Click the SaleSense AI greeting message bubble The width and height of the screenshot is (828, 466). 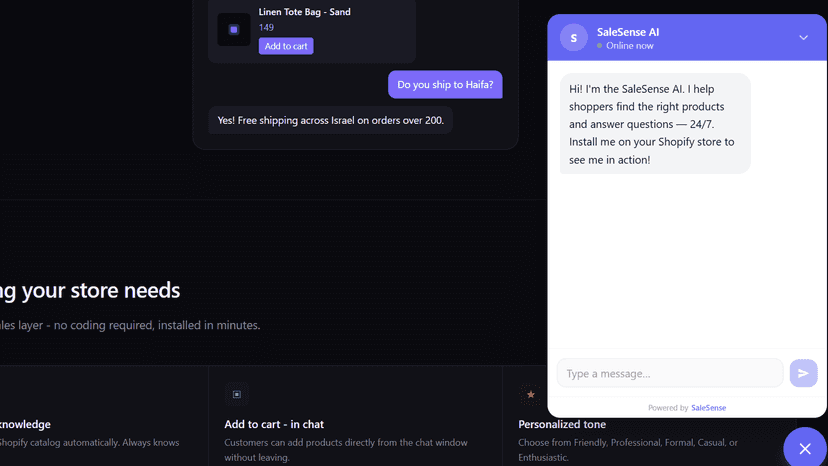click(655, 124)
